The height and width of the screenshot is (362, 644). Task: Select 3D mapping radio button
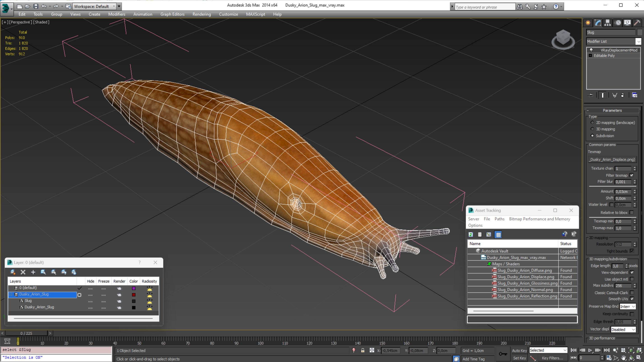coord(592,129)
